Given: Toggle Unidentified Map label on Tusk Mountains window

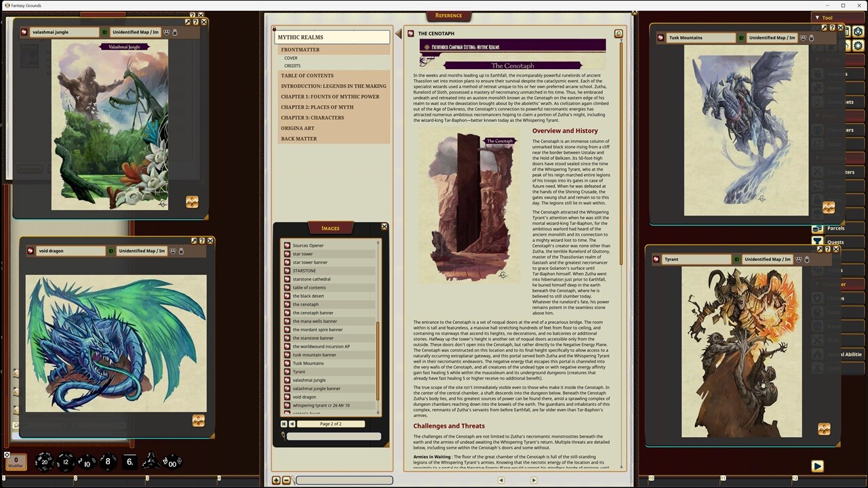Looking at the screenshot, I should pyautogui.click(x=772, y=37).
